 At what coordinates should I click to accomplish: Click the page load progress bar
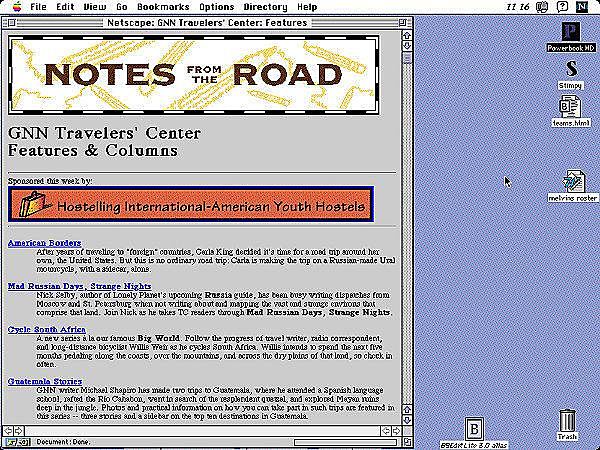346,442
